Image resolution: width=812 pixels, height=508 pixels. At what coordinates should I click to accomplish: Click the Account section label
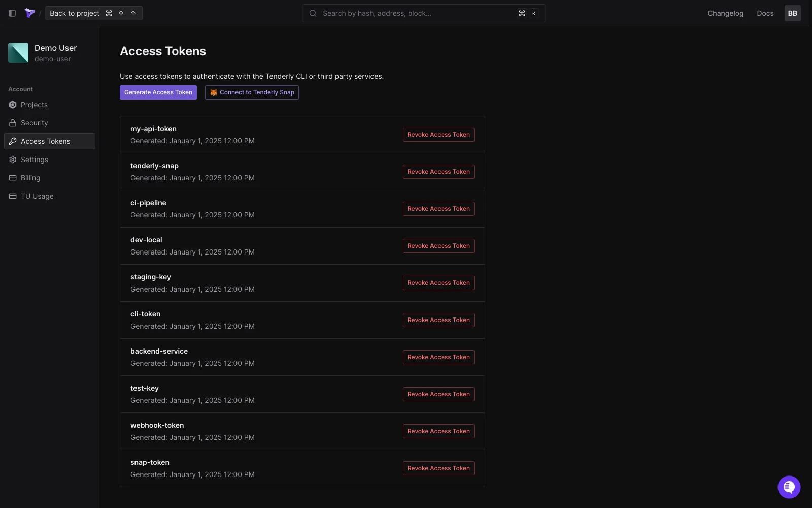[20, 89]
